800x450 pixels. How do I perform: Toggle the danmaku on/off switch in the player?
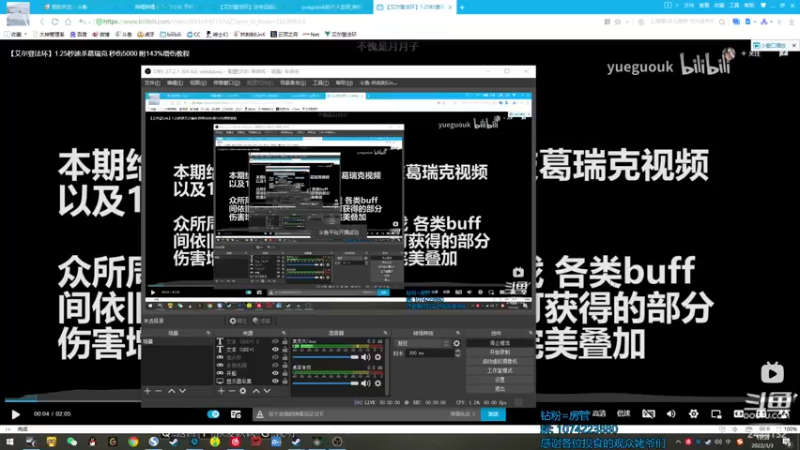(213, 414)
